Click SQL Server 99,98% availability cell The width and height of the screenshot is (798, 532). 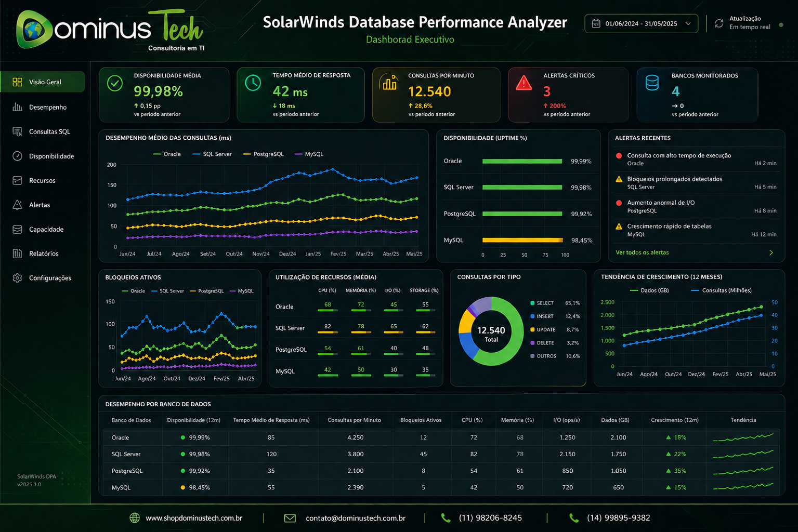[195, 454]
